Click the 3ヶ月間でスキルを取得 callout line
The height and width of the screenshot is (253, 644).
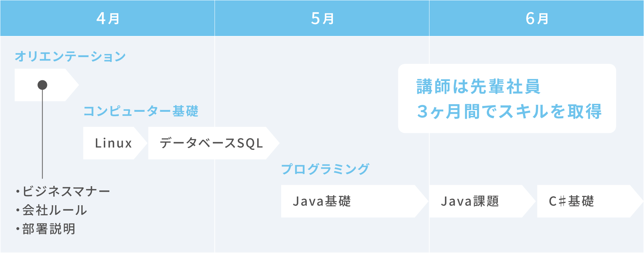(x=509, y=111)
